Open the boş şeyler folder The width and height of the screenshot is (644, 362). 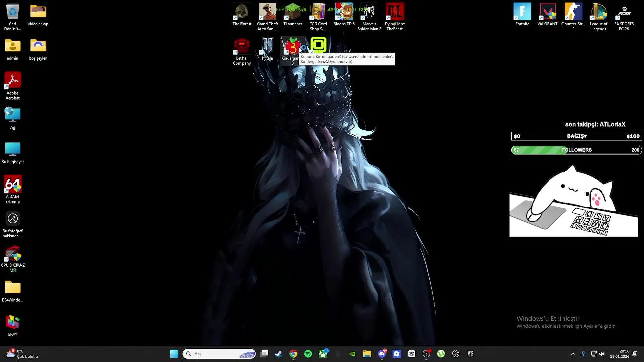click(38, 50)
